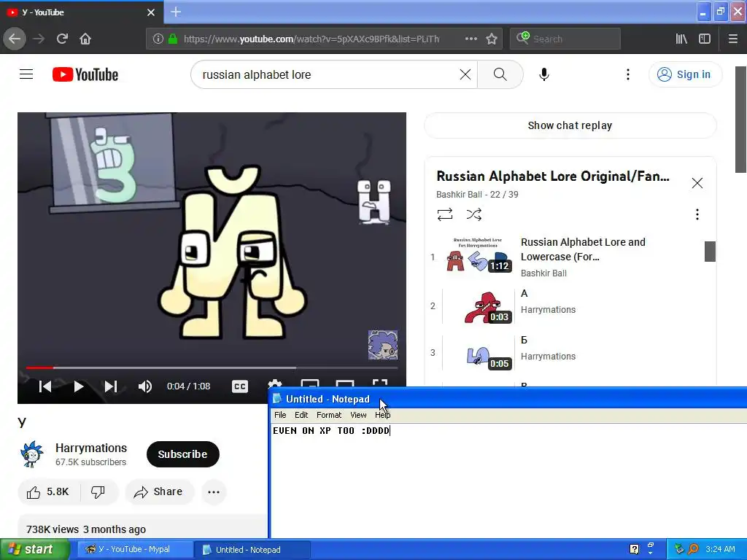Skip to previous video in player

pos(45,386)
